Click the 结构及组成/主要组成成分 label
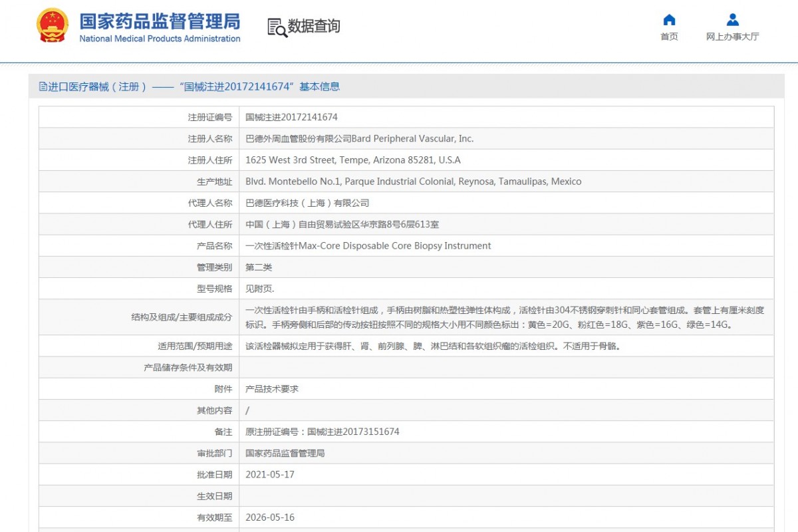The width and height of the screenshot is (798, 532). [182, 317]
